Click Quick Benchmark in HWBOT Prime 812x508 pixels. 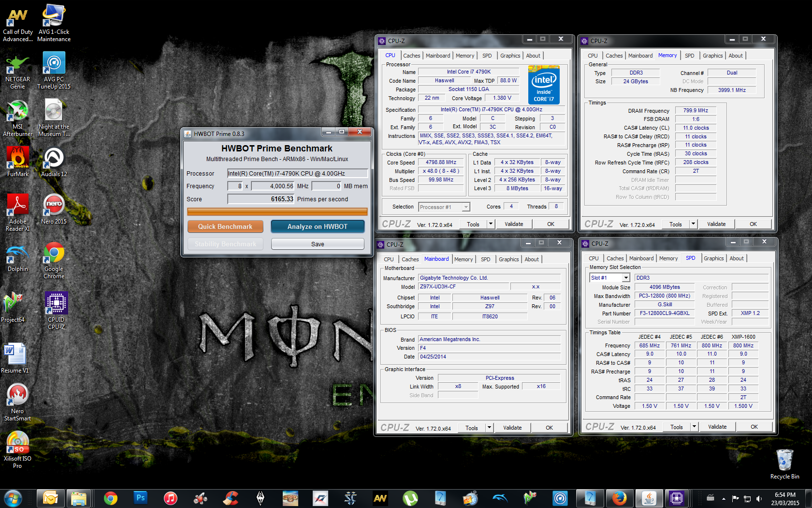tap(225, 226)
